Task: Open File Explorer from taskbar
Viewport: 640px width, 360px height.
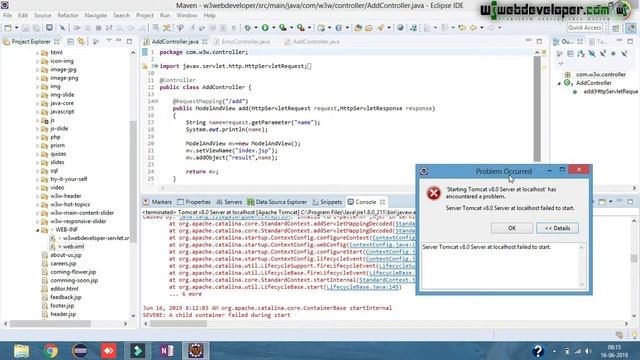Action: [x=21, y=351]
